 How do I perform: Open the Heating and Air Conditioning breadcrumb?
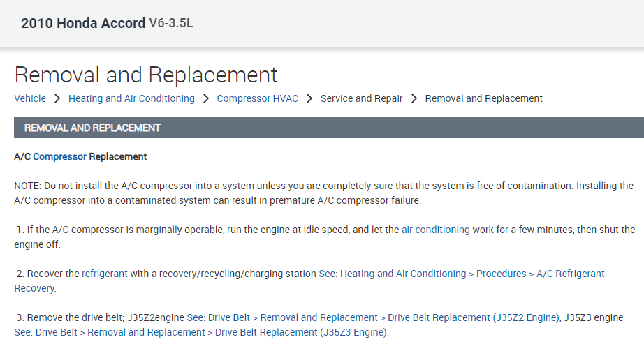point(131,98)
